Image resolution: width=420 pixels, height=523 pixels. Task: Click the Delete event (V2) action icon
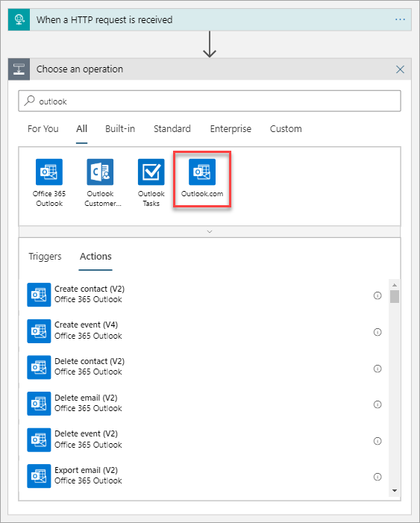tap(39, 440)
